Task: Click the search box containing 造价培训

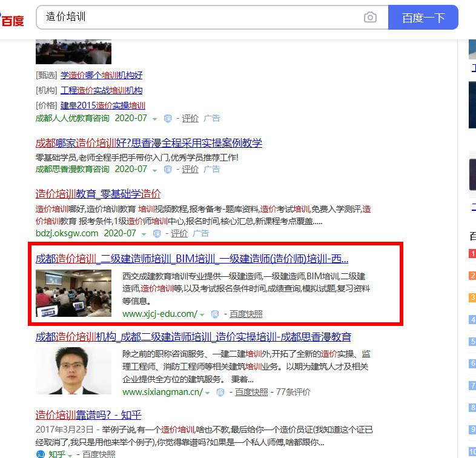Action: [x=200, y=18]
